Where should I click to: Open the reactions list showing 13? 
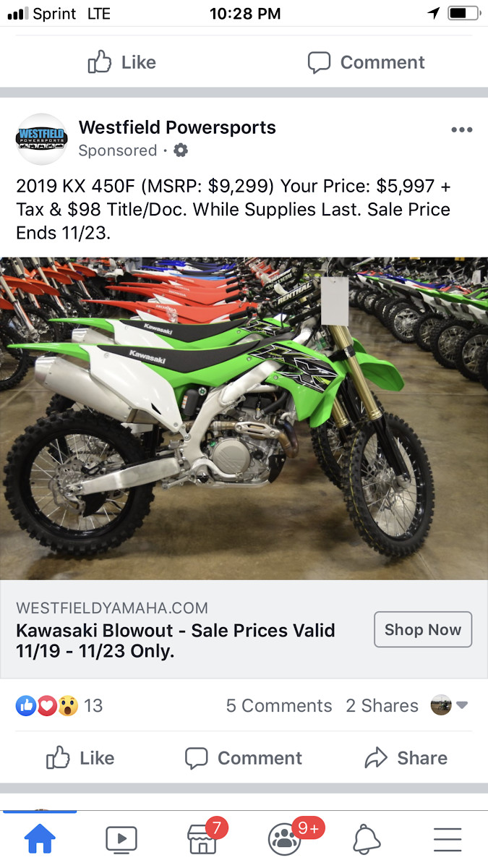(x=59, y=705)
